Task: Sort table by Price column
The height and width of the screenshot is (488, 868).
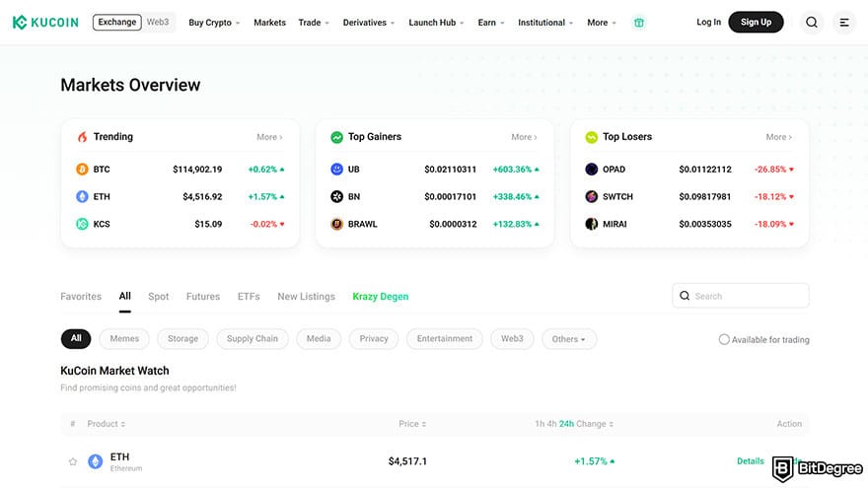Action: [x=412, y=424]
